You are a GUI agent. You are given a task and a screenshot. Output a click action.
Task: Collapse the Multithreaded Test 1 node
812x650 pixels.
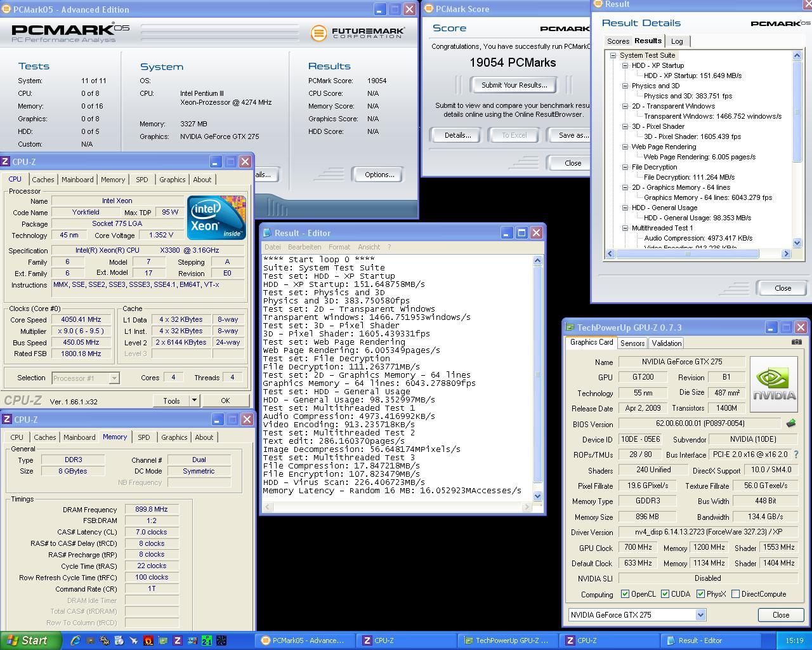(625, 228)
